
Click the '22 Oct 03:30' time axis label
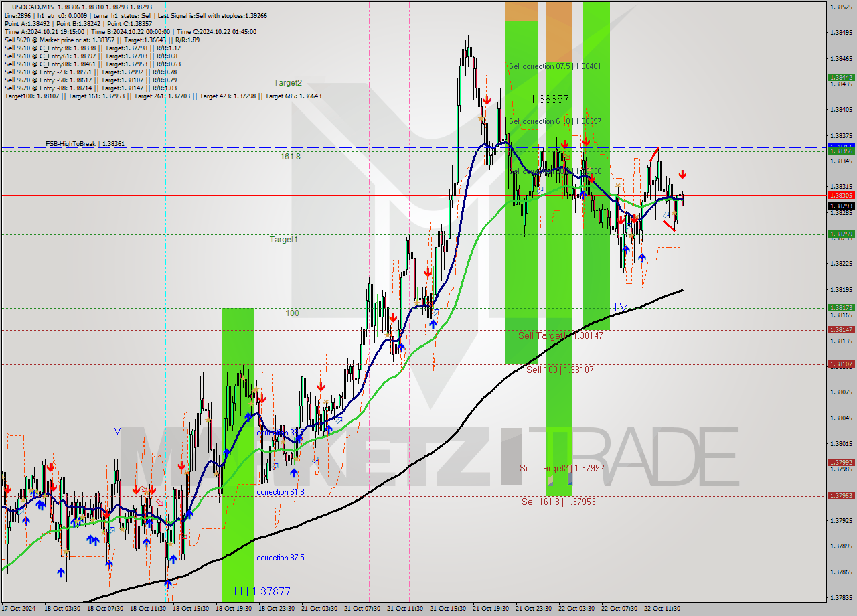[x=576, y=609]
